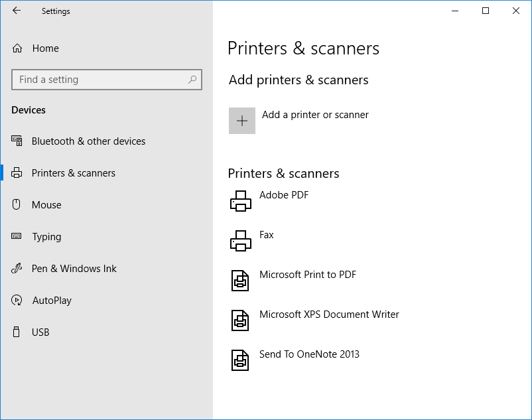This screenshot has height=420, width=532.
Task: Click the Microsoft XPS Document Writer icon
Action: 240,320
